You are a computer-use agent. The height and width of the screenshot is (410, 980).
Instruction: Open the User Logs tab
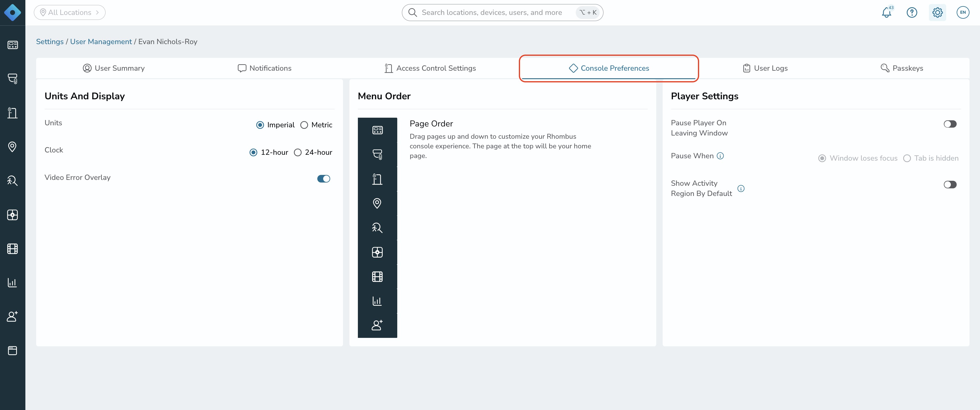pos(765,68)
